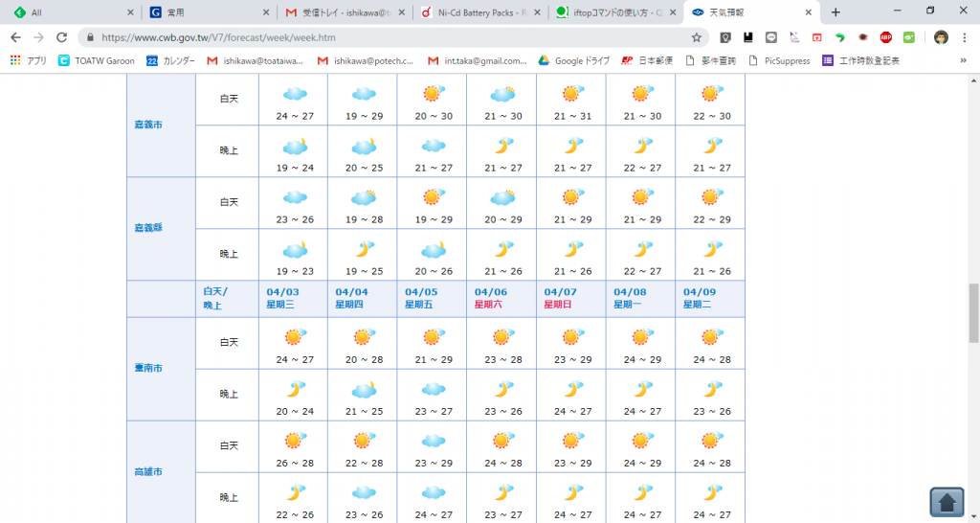Open the AdBlock Plus extension icon
This screenshot has width=980, height=523.
click(x=885, y=37)
